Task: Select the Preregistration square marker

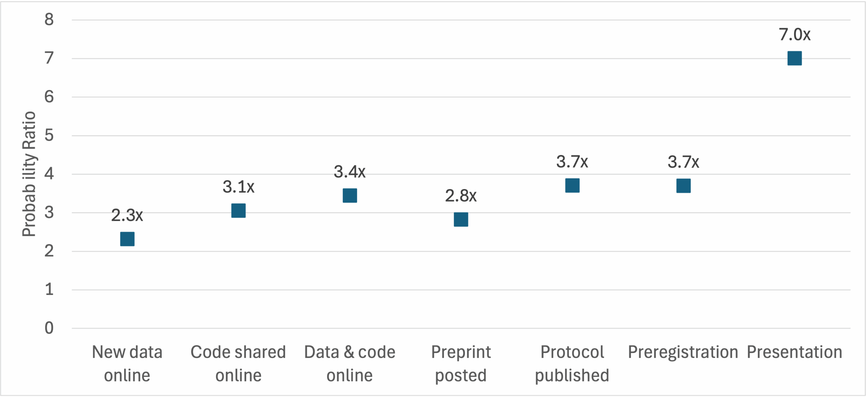Action: click(x=683, y=186)
